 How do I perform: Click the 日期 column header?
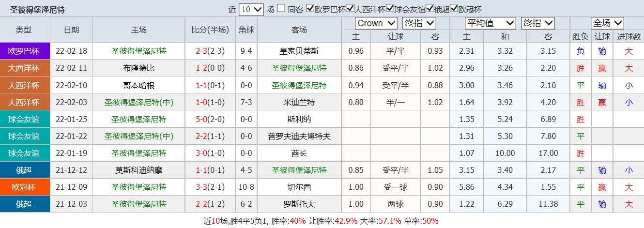point(72,30)
